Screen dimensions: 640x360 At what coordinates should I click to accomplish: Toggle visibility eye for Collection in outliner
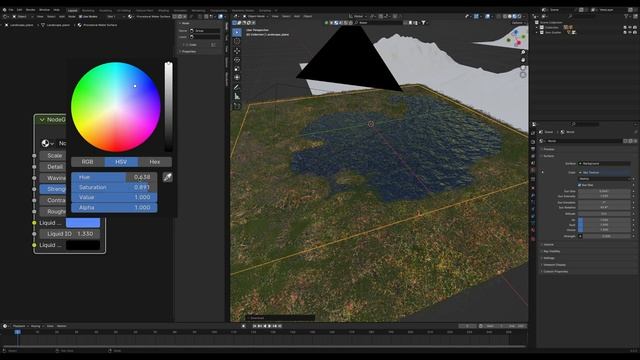[630, 27]
